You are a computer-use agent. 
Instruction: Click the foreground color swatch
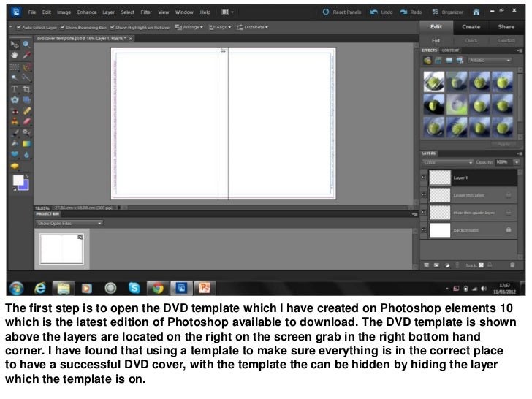[18, 180]
